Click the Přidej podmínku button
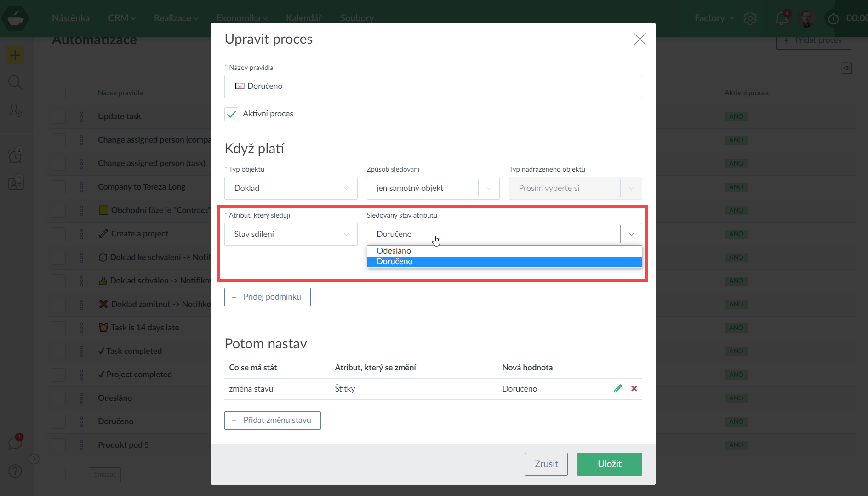This screenshot has width=868, height=496. [267, 297]
